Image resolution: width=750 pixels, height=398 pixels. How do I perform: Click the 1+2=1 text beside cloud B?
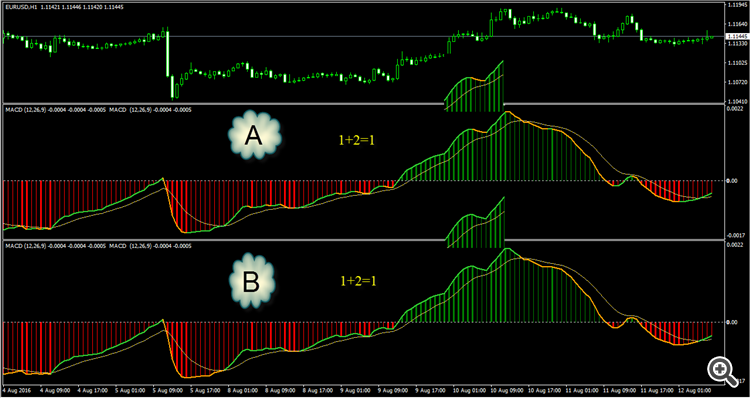click(x=359, y=281)
